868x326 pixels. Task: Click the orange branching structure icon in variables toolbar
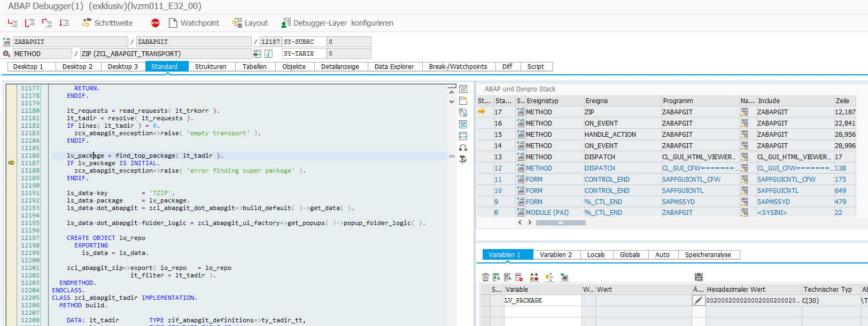coord(549,277)
